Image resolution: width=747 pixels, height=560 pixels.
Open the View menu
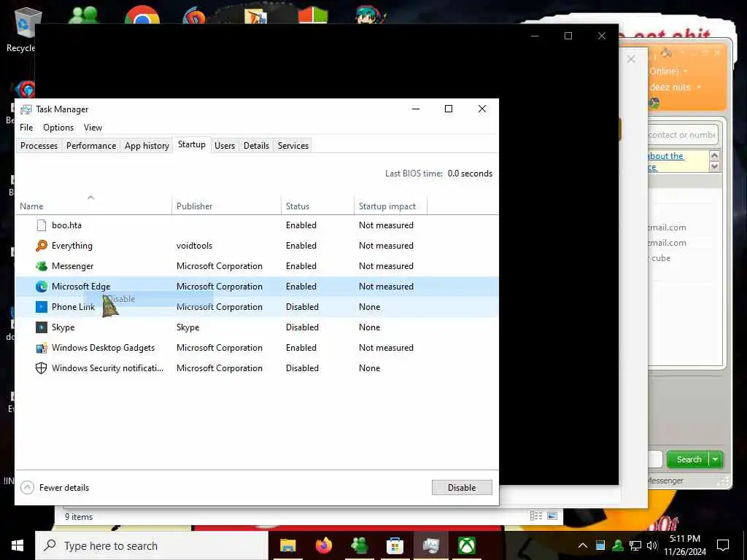(x=93, y=128)
